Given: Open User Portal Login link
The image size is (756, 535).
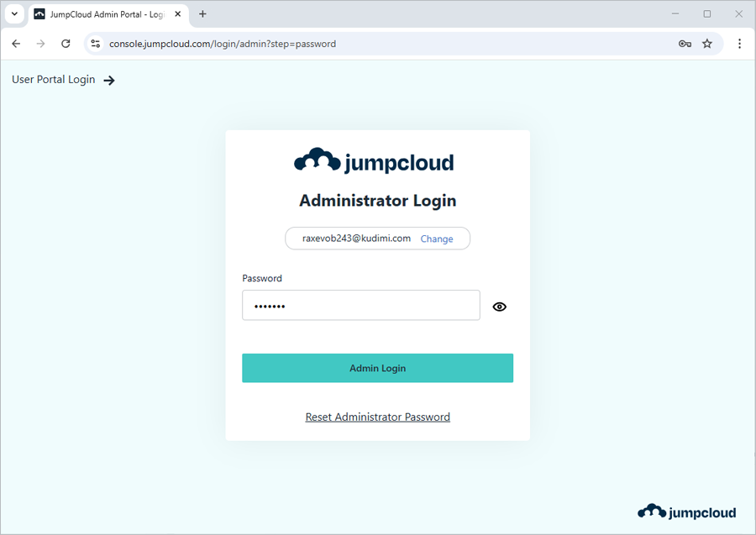Looking at the screenshot, I should [x=54, y=80].
